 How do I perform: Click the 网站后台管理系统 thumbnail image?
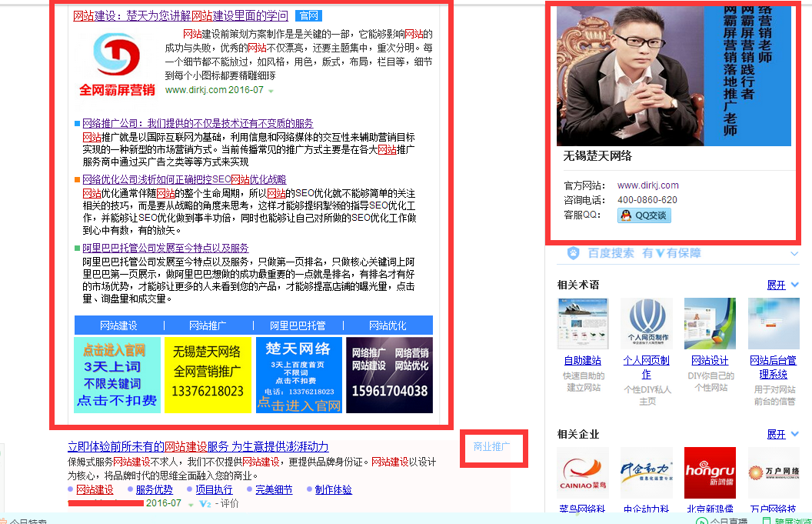click(x=774, y=323)
